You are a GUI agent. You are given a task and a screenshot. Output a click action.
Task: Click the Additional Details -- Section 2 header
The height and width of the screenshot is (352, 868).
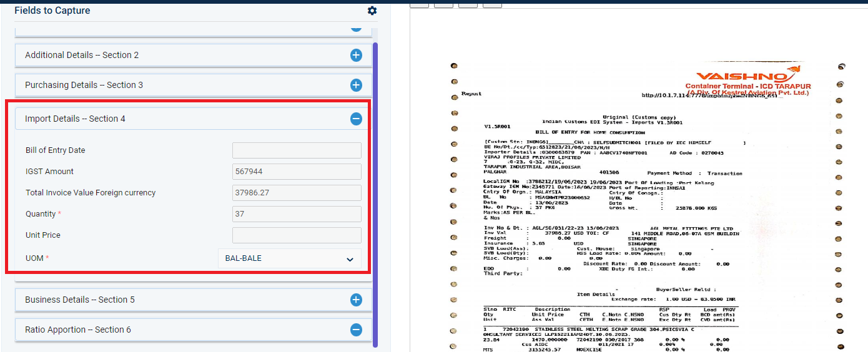coord(194,55)
